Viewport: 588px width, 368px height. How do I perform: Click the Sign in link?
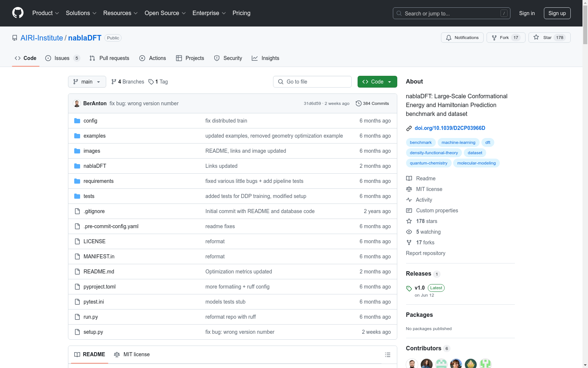click(527, 13)
